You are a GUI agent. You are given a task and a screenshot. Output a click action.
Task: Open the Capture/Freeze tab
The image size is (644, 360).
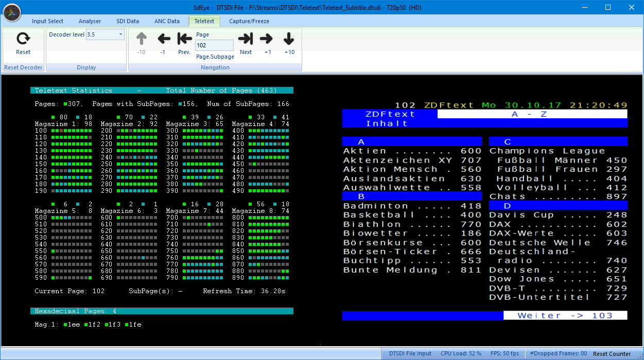(x=249, y=21)
